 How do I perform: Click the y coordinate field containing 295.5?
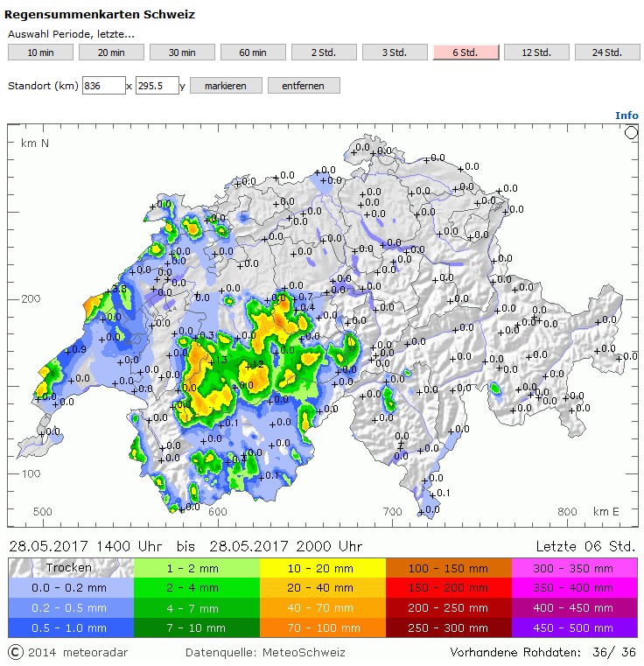[157, 86]
